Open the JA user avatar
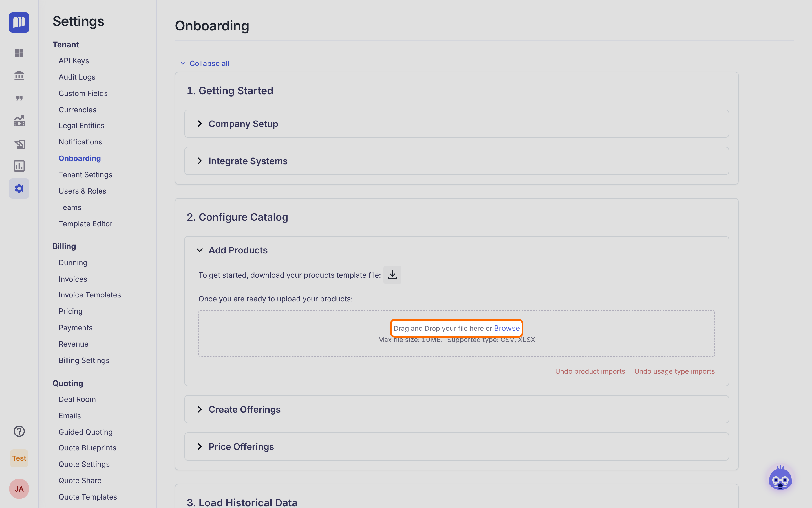The height and width of the screenshot is (508, 812). (x=19, y=489)
